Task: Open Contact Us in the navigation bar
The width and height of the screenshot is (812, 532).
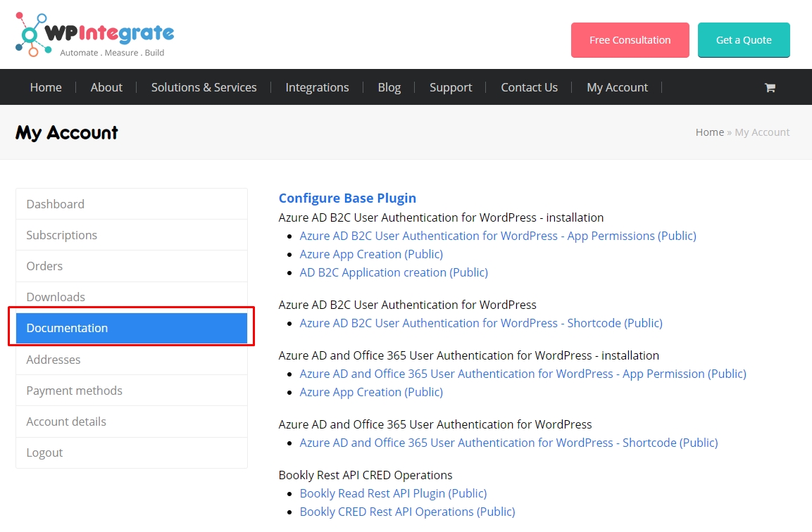Action: pyautogui.click(x=529, y=87)
